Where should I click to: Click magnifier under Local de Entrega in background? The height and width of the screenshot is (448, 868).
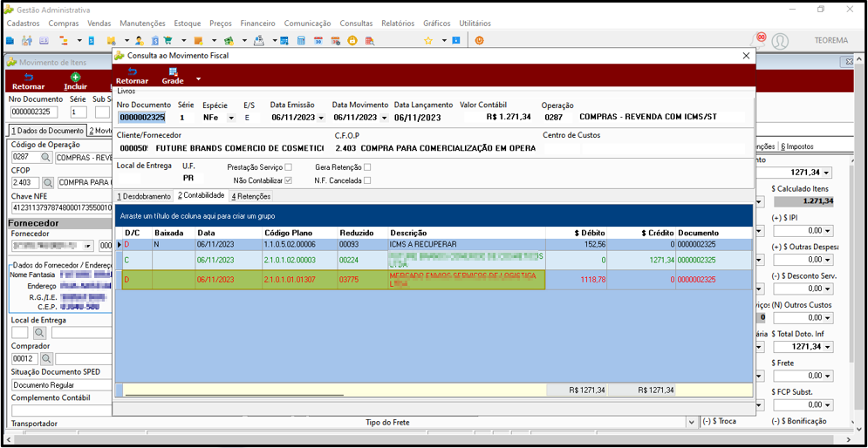(39, 332)
